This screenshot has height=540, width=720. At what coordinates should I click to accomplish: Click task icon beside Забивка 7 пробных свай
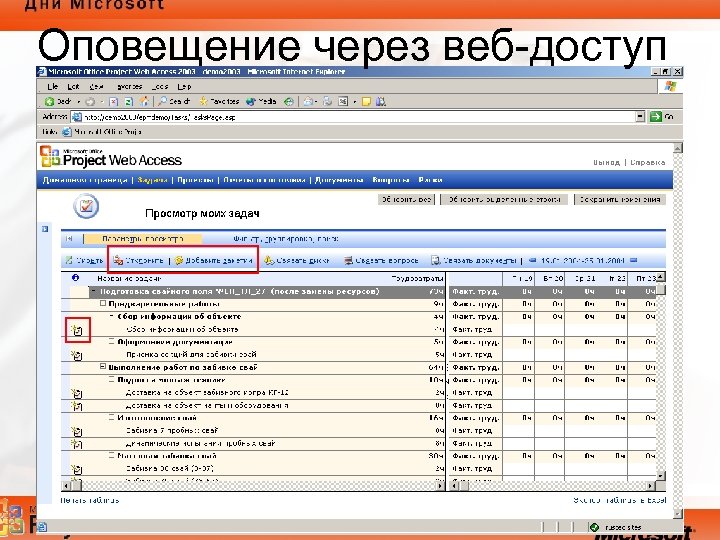(x=76, y=431)
